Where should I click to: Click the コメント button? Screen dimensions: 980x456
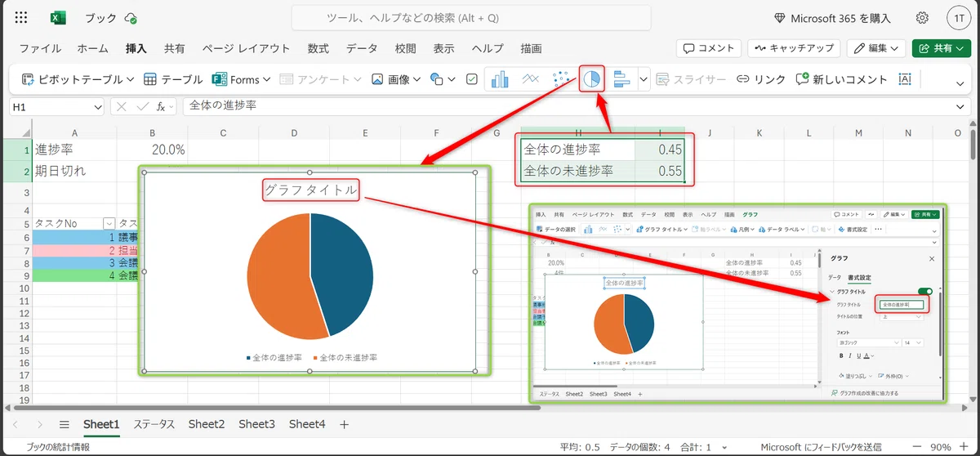coord(709,48)
